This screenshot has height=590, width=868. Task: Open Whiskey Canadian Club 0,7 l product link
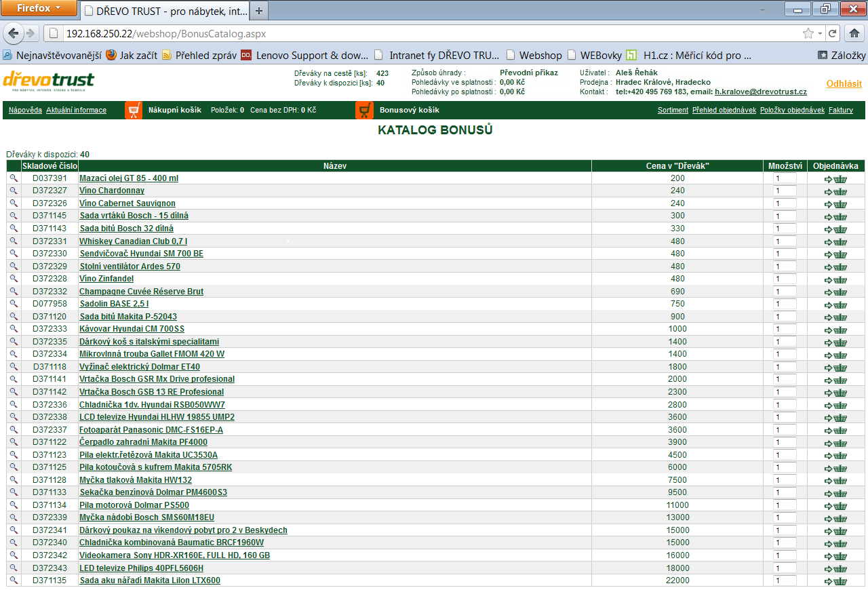pos(134,241)
